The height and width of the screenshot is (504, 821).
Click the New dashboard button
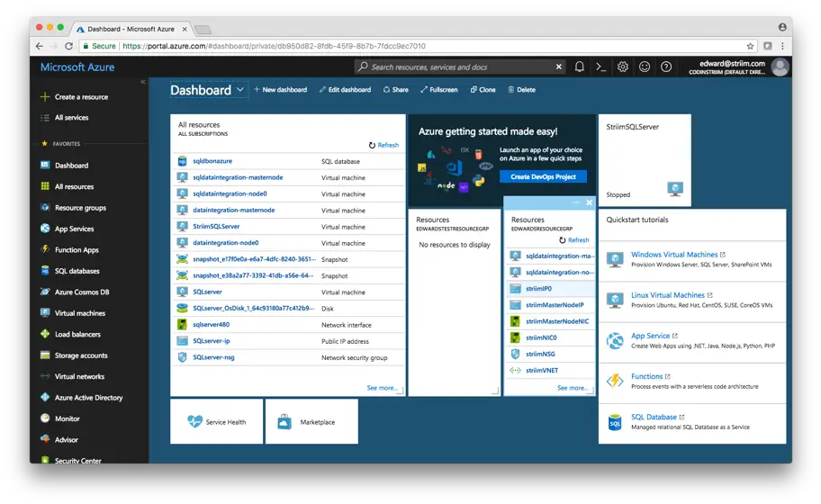pos(280,90)
